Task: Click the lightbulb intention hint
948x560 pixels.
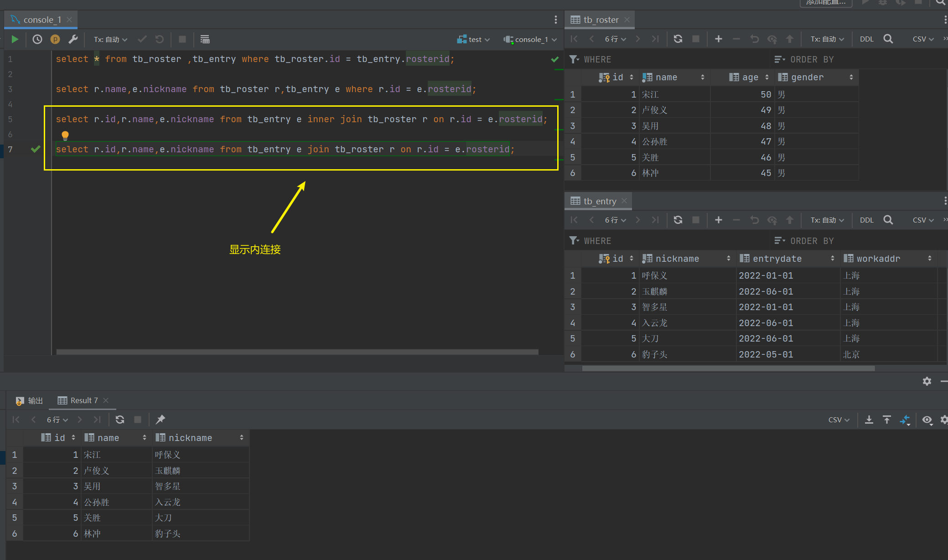Action: (x=65, y=135)
